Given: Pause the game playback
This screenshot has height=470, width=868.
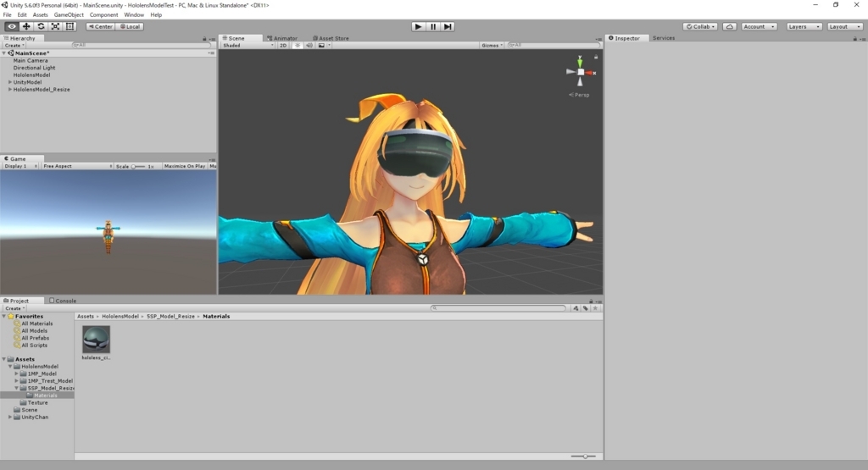Looking at the screenshot, I should [x=433, y=26].
